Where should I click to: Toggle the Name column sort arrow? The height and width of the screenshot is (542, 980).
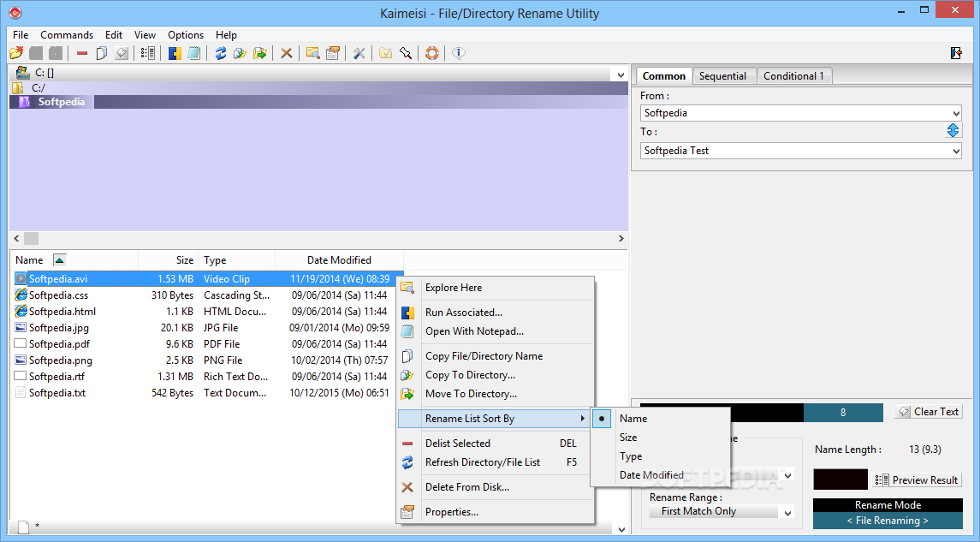tap(59, 260)
